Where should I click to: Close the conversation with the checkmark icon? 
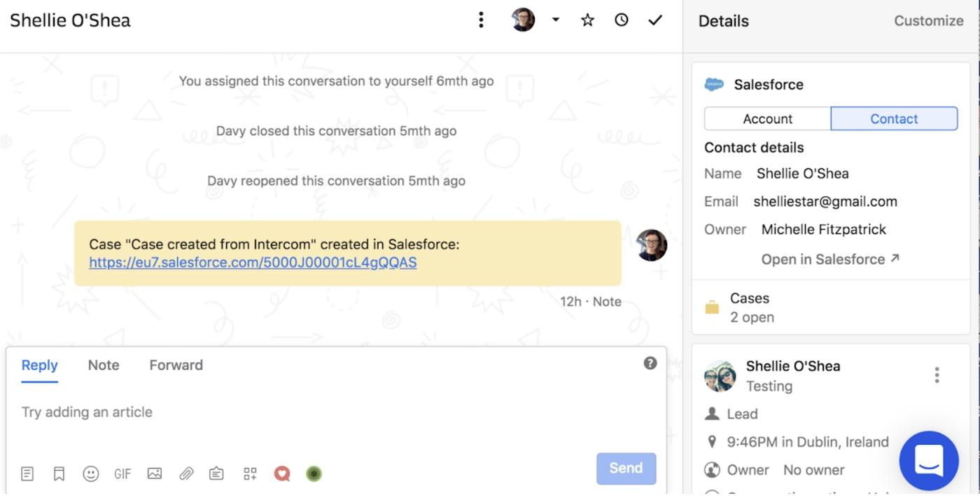pyautogui.click(x=655, y=20)
